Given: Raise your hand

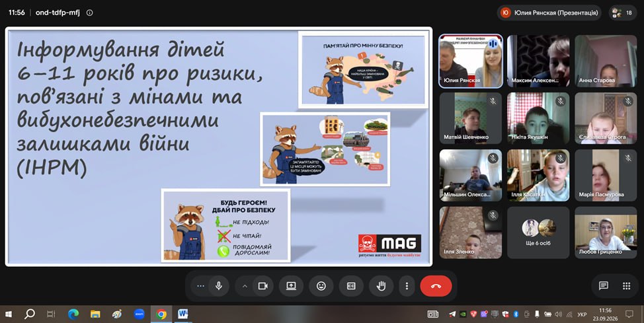Looking at the screenshot, I should pyautogui.click(x=381, y=286).
